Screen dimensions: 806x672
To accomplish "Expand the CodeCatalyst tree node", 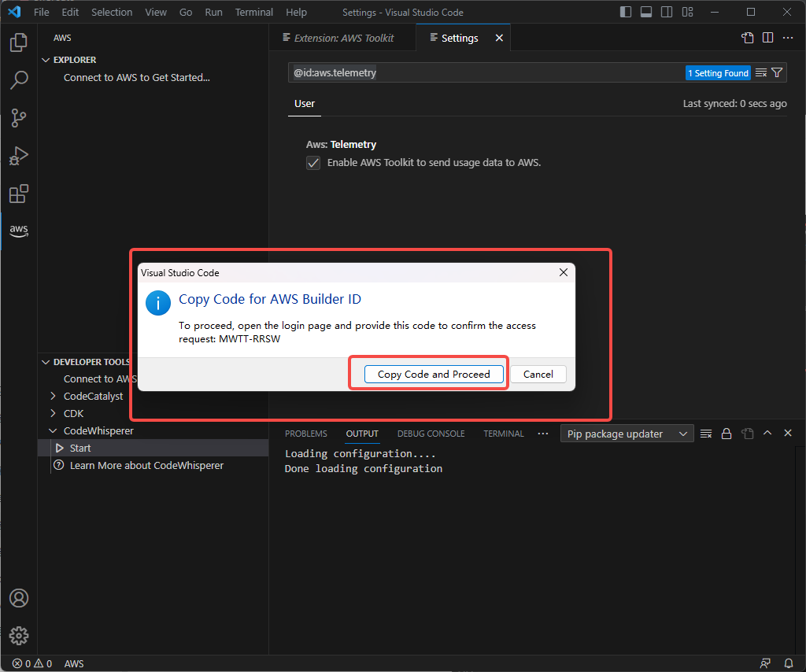I will click(53, 396).
